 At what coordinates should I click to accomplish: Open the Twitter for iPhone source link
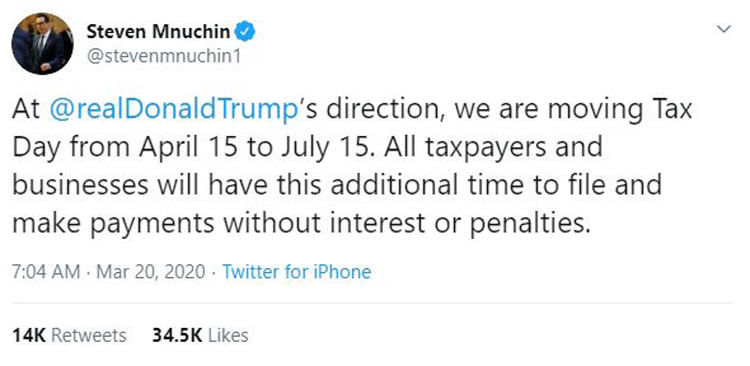click(x=297, y=272)
